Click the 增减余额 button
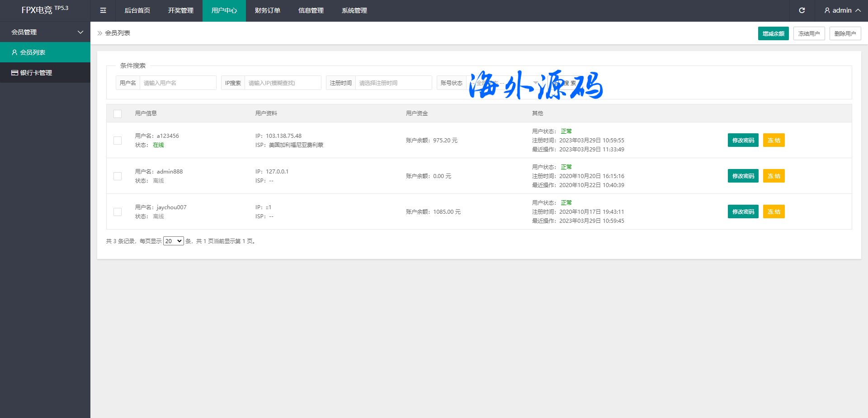This screenshot has width=868, height=418. 773,33
